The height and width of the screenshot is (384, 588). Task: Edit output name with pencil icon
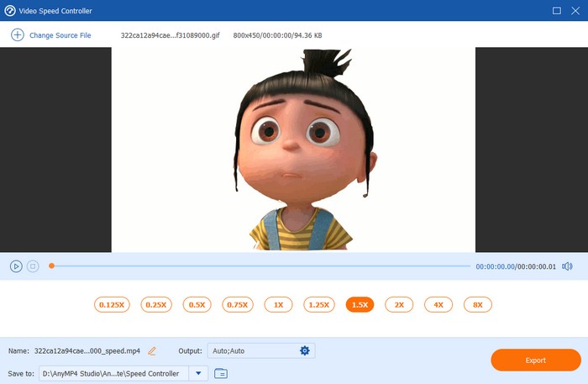[152, 351]
